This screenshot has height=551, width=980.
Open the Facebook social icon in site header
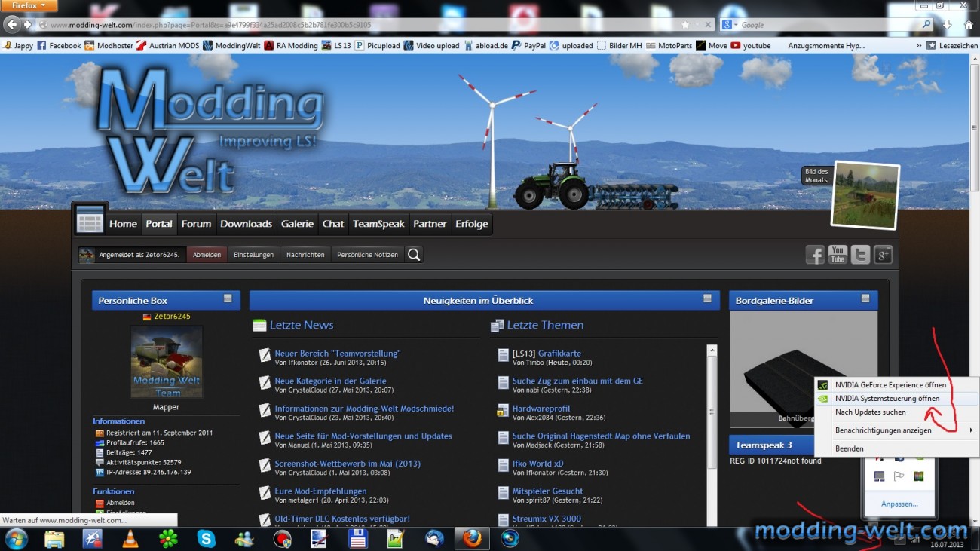(815, 255)
